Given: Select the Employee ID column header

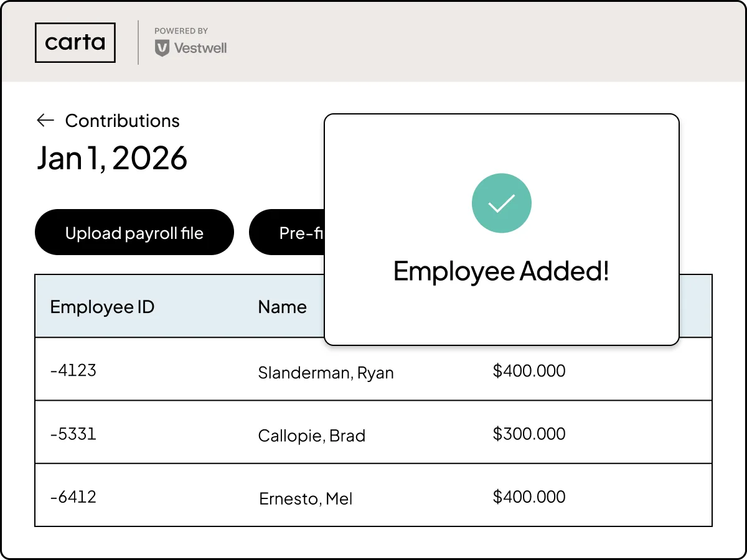Looking at the screenshot, I should click(x=102, y=307).
